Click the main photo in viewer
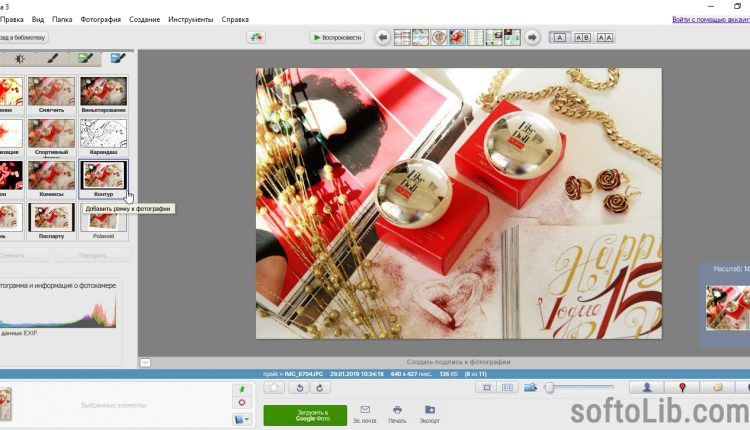 [x=459, y=203]
